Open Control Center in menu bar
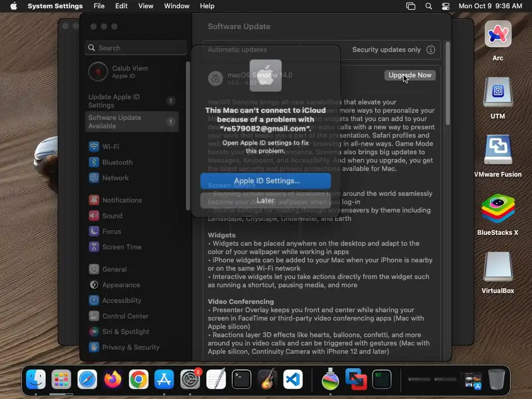This screenshot has height=399, width=532. 445,6
